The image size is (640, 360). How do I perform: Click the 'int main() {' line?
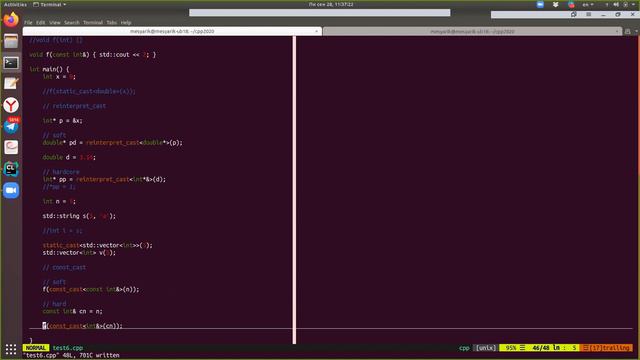(49, 69)
